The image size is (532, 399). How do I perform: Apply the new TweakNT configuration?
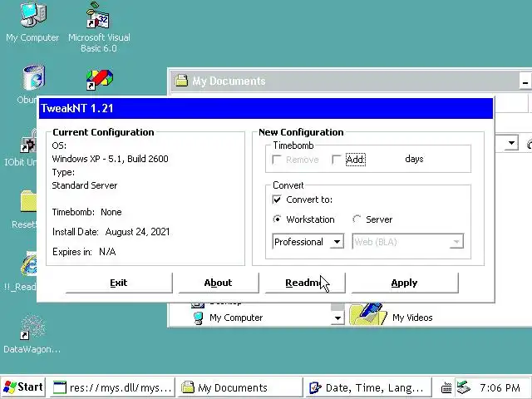coord(405,283)
